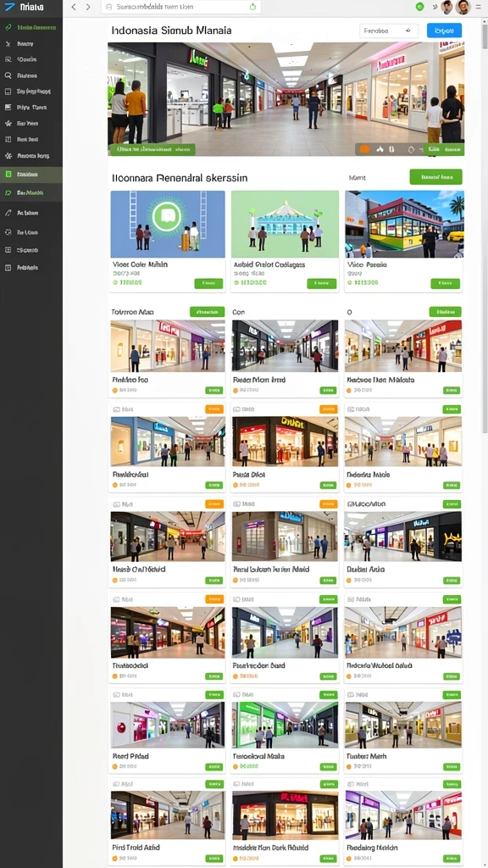Screen dimensions: 488x868
Task: Click the rightmost user avatar in the top bar
Action: (463, 7)
